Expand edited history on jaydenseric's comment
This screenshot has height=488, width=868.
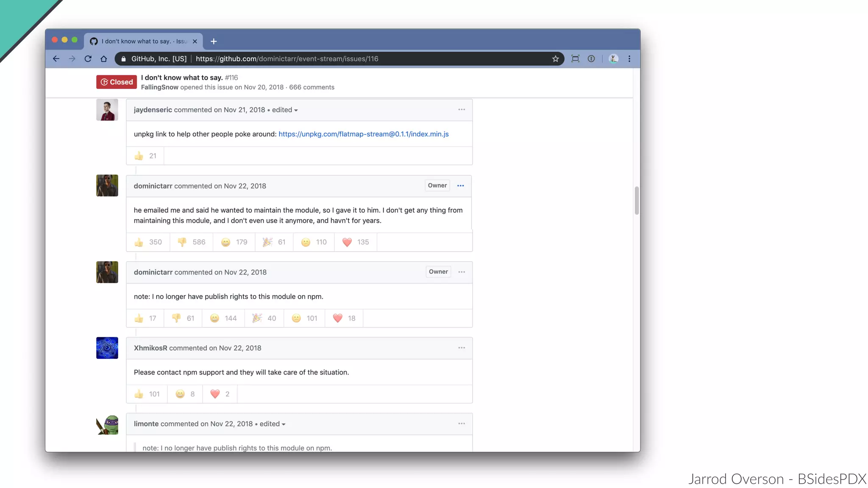pos(285,110)
